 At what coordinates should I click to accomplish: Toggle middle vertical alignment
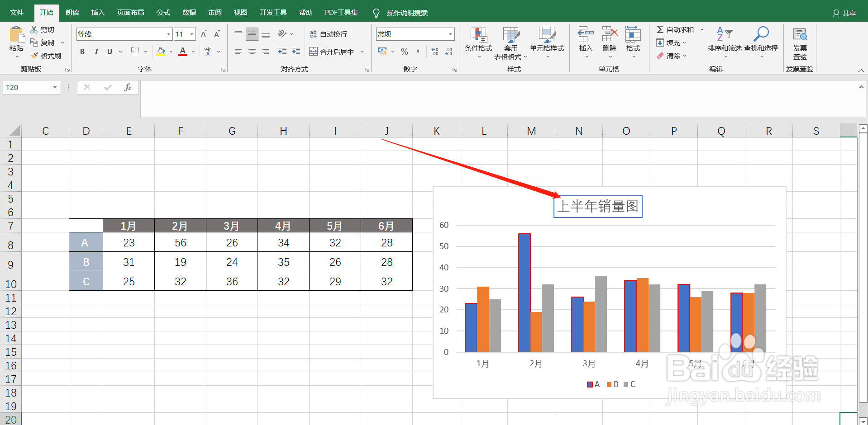[x=252, y=34]
